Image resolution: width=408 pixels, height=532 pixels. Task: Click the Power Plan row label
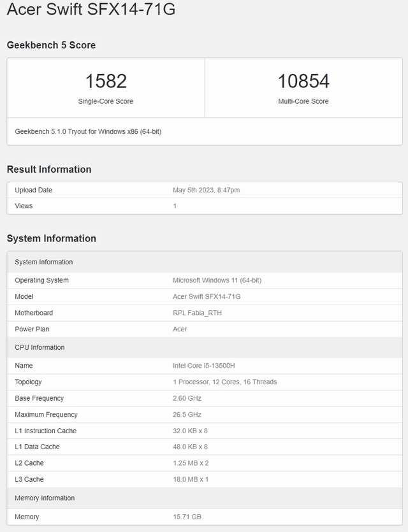[x=32, y=329]
